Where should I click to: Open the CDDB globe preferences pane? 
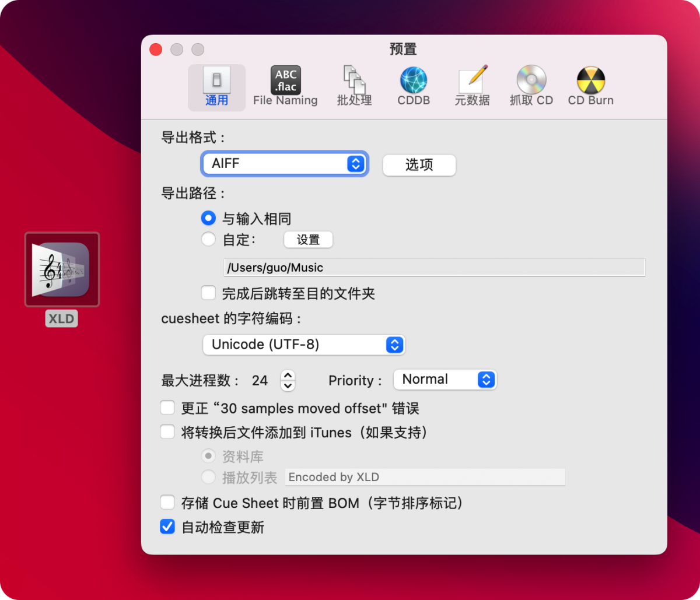pyautogui.click(x=414, y=87)
